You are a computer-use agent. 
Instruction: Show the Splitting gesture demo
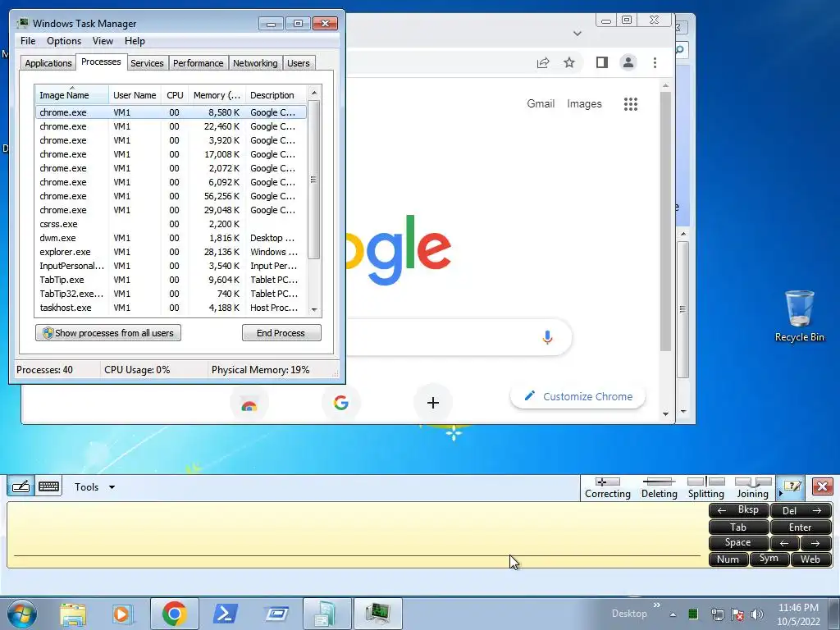pyautogui.click(x=705, y=488)
